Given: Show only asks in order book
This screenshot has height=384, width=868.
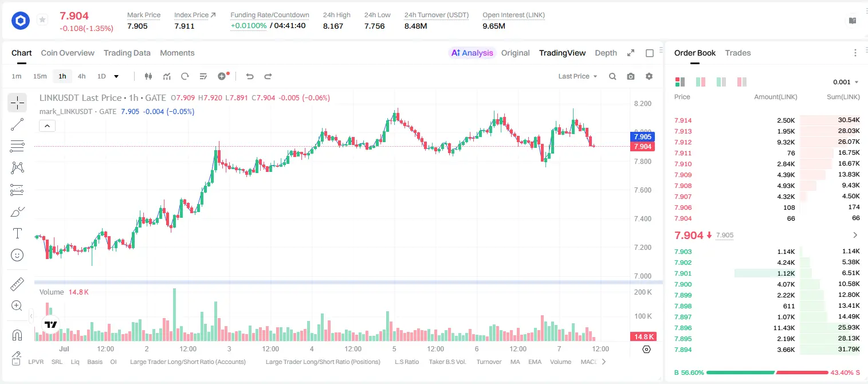Looking at the screenshot, I should tap(742, 82).
